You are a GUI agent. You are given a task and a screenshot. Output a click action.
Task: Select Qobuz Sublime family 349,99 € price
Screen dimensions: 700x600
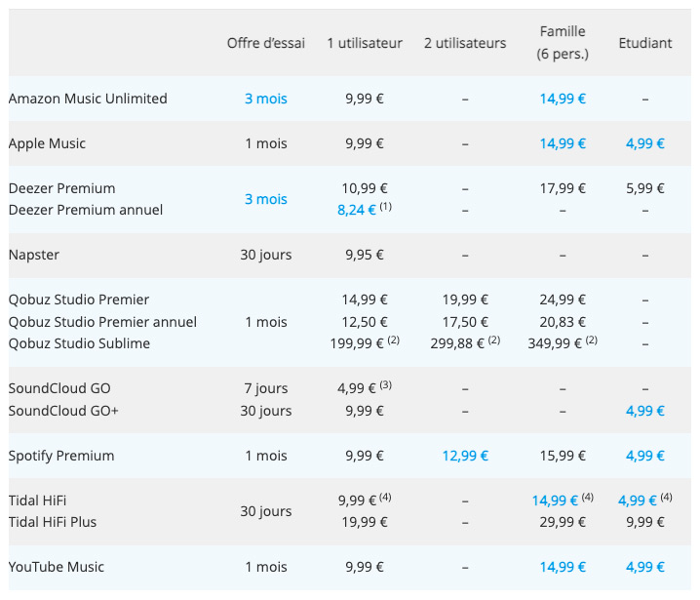[x=555, y=343]
